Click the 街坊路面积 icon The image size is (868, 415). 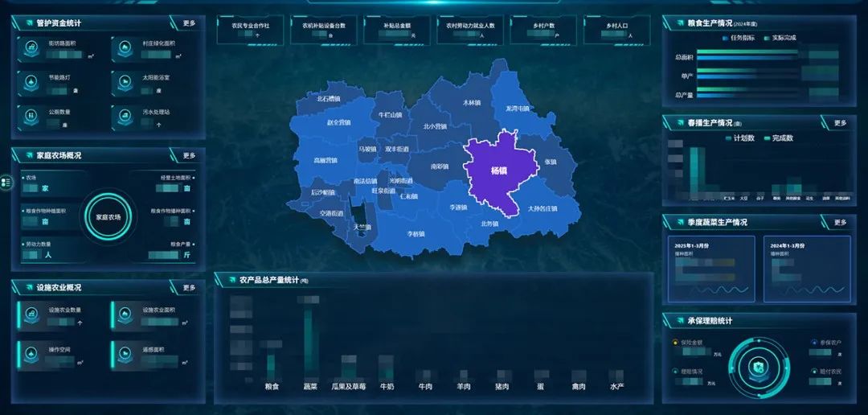pos(31,49)
